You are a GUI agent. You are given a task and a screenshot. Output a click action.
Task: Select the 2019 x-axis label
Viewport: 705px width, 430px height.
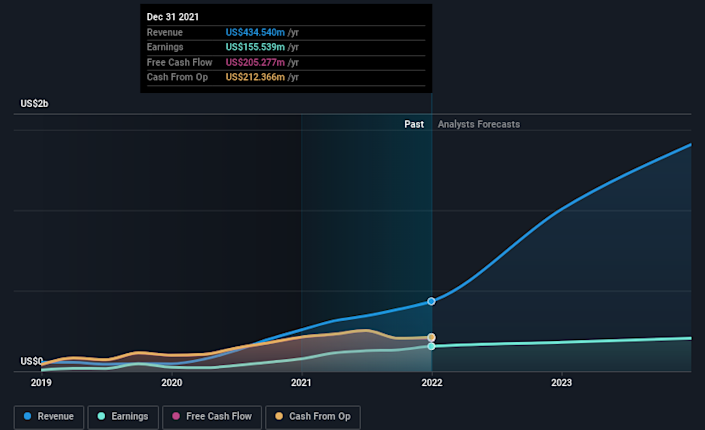point(41,382)
